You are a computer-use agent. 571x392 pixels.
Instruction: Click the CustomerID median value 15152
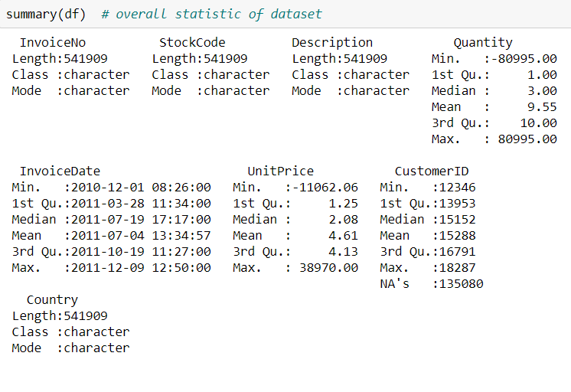pyautogui.click(x=458, y=220)
